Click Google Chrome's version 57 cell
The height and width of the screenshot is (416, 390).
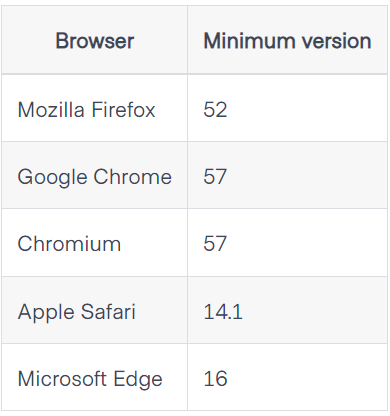point(287,176)
